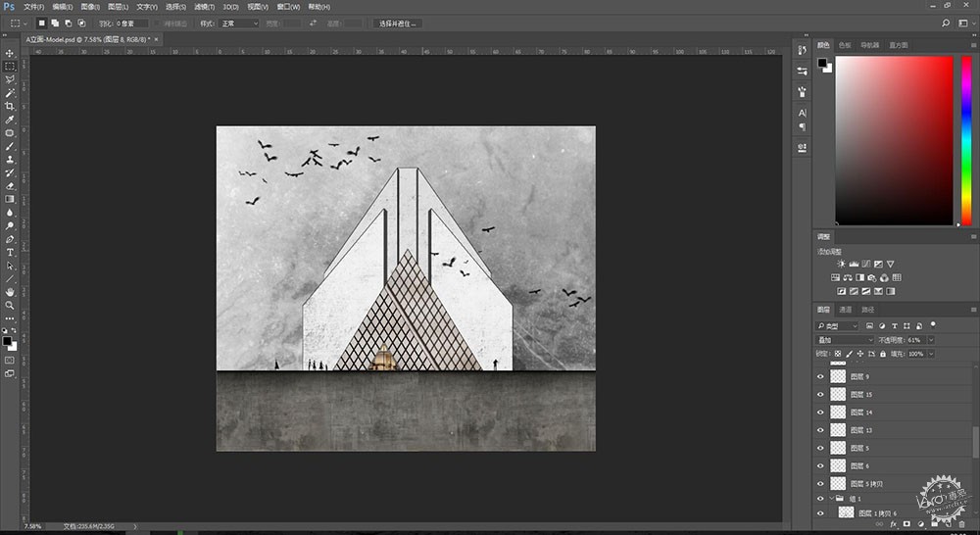980x535 pixels.
Task: Select the Crop tool
Action: click(10, 106)
